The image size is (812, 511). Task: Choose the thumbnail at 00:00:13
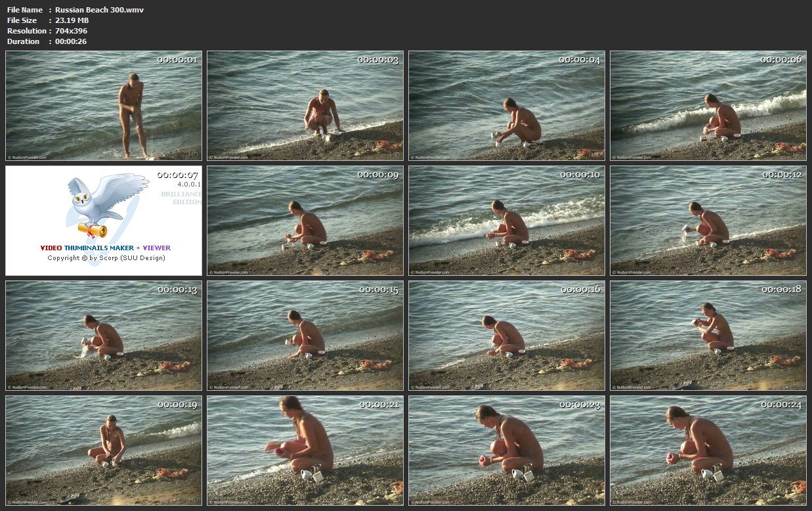104,336
